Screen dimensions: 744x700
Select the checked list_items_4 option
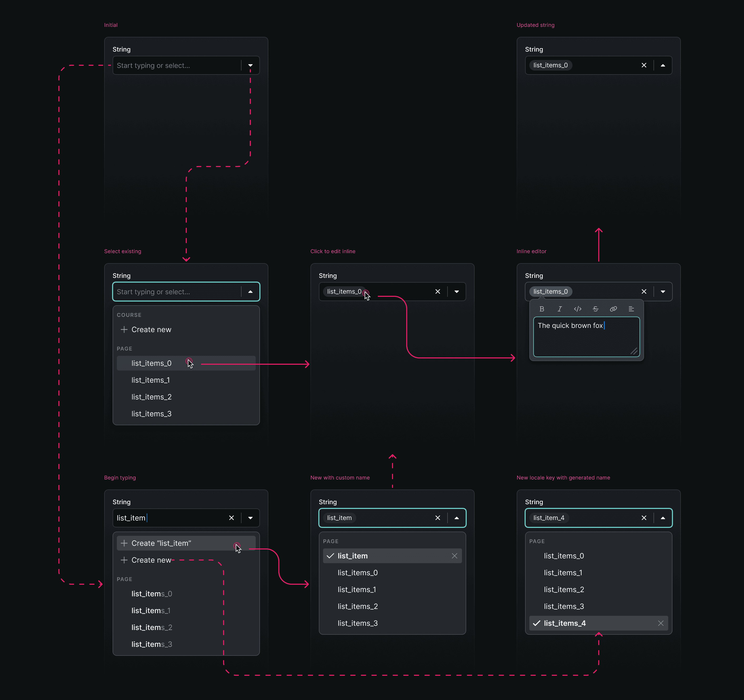pos(599,623)
